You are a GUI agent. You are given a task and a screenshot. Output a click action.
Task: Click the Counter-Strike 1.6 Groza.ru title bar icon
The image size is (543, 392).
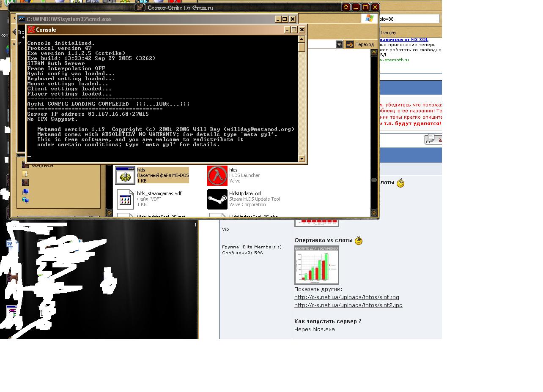140,7
